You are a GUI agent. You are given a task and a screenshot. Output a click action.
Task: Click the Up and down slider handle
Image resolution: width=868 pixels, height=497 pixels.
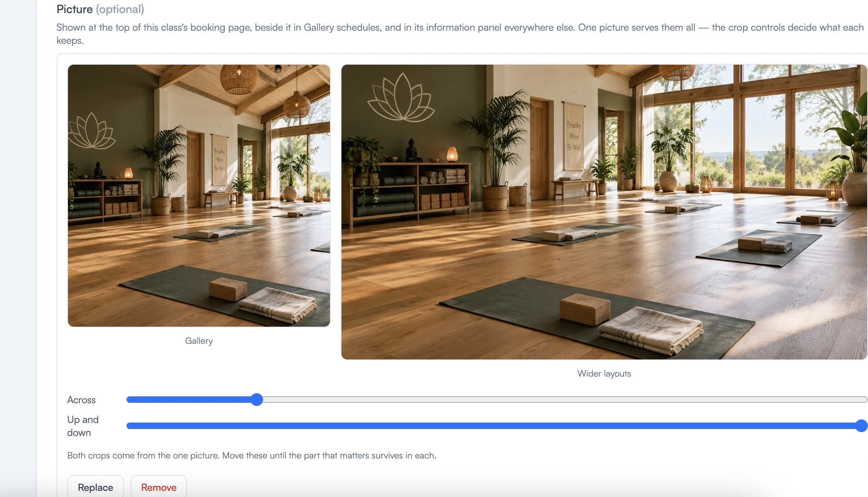(861, 426)
